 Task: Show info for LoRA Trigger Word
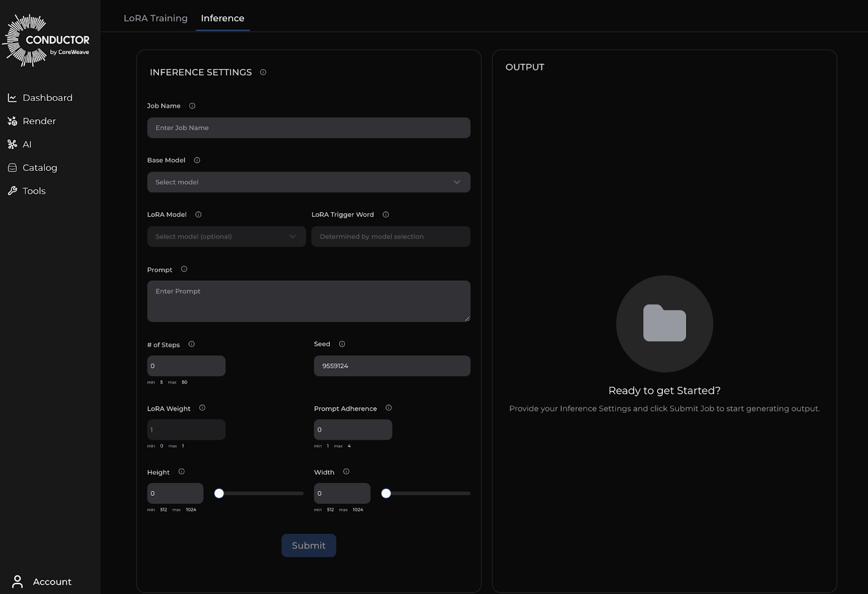pyautogui.click(x=386, y=214)
